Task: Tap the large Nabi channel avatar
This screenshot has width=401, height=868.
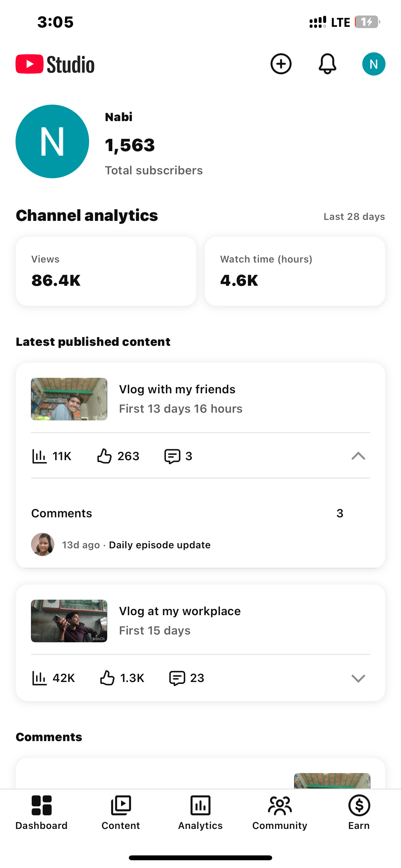Action: [52, 141]
